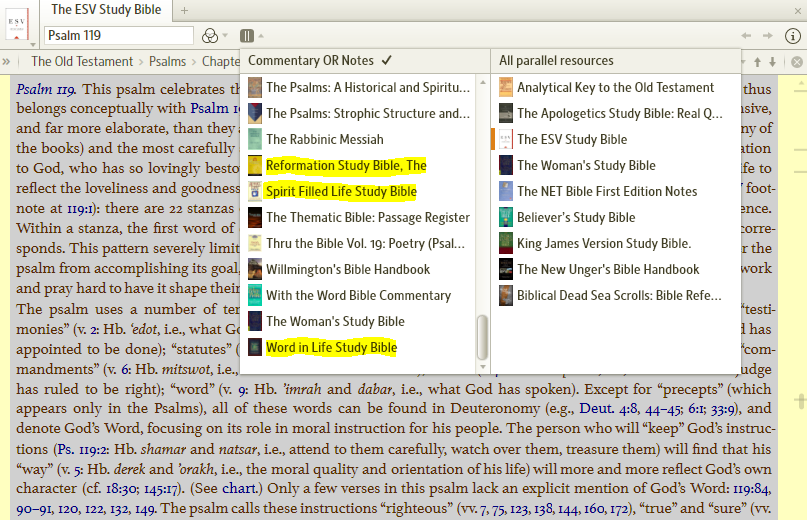This screenshot has height=520, width=807.
Task: Collapse the parallel resources menu arrow
Action: (x=261, y=36)
